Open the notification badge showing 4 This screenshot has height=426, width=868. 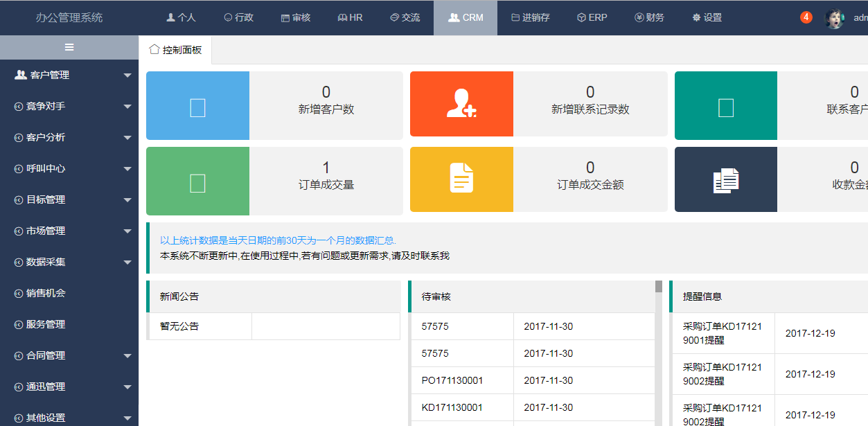[x=806, y=17]
